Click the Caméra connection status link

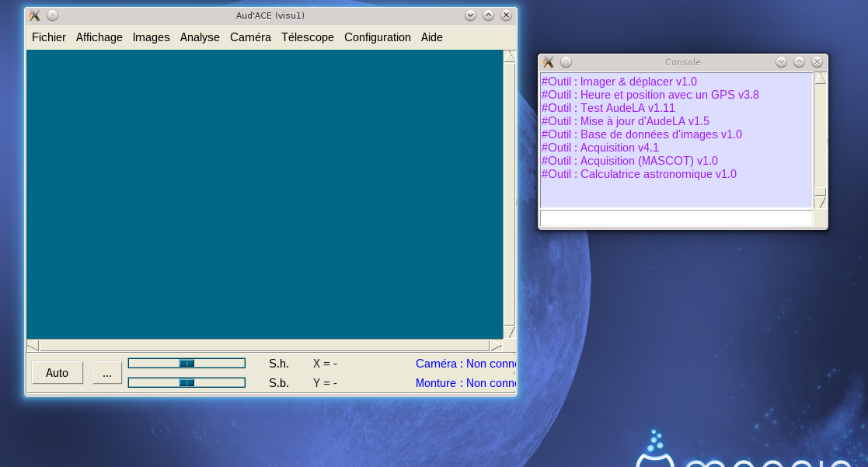point(465,364)
